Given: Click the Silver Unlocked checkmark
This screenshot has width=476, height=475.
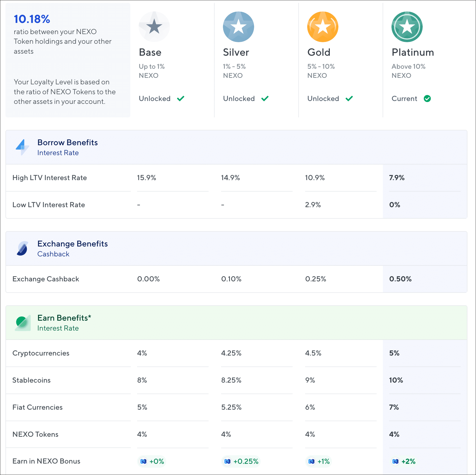Looking at the screenshot, I should (265, 98).
